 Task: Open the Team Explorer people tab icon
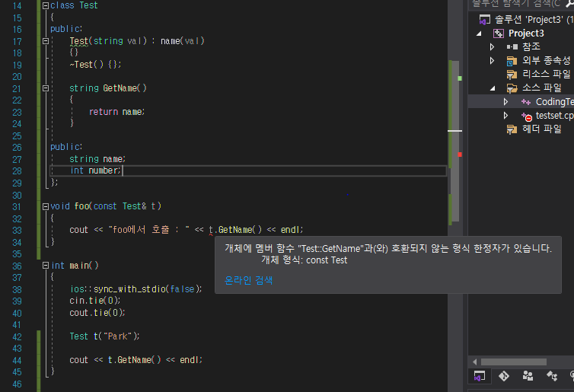click(x=528, y=376)
